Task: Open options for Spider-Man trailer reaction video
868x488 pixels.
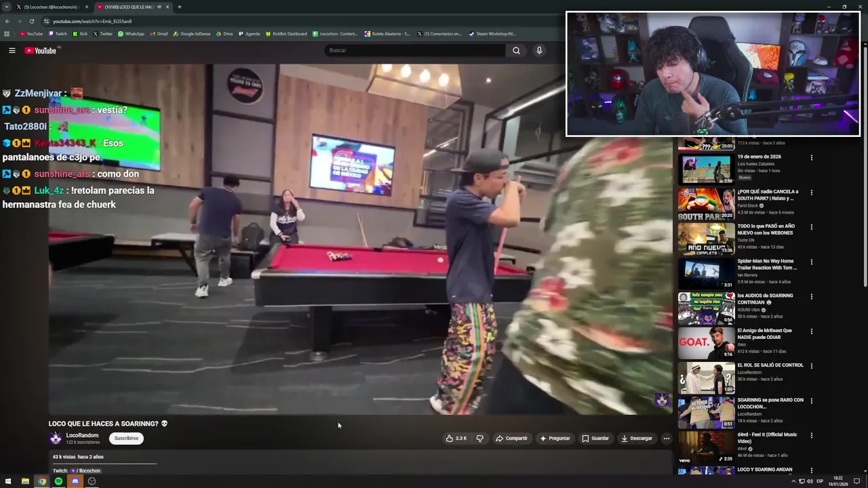Action: pyautogui.click(x=811, y=262)
